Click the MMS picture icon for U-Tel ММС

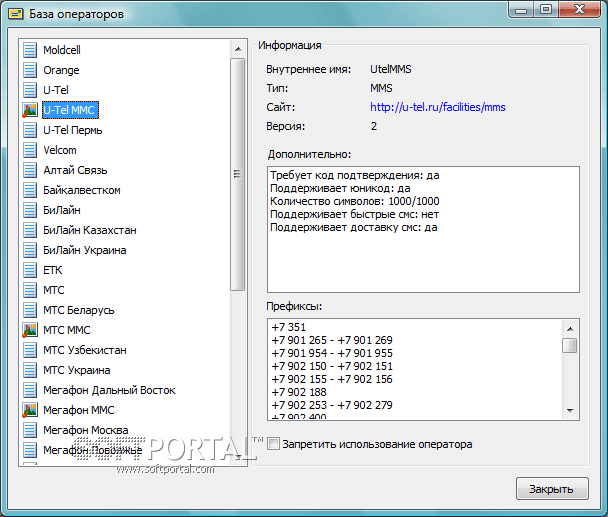30,110
